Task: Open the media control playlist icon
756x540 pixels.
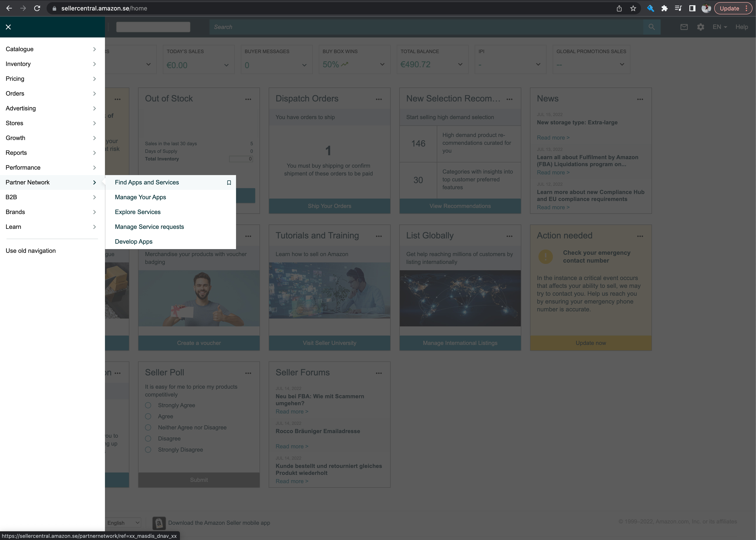Action: (x=678, y=8)
